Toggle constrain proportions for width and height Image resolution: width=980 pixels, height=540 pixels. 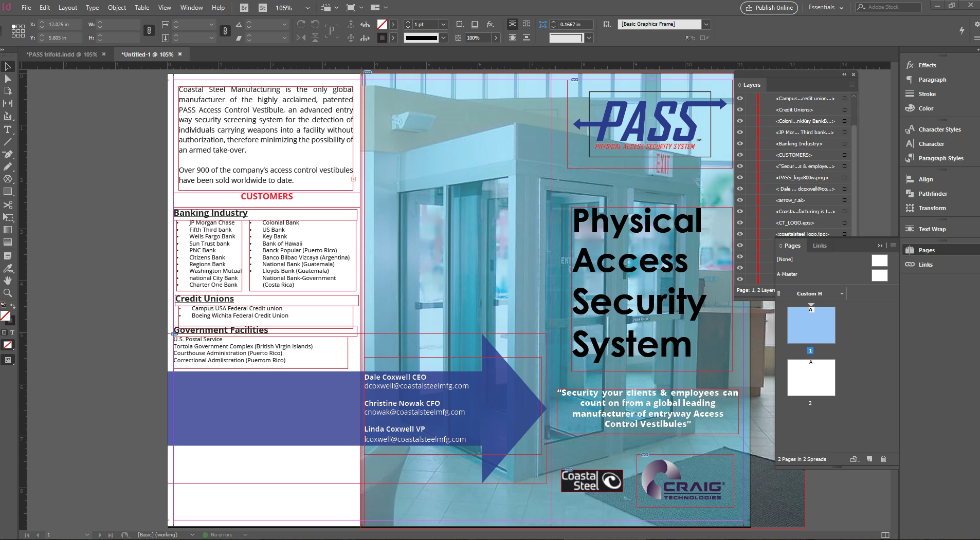pos(149,31)
